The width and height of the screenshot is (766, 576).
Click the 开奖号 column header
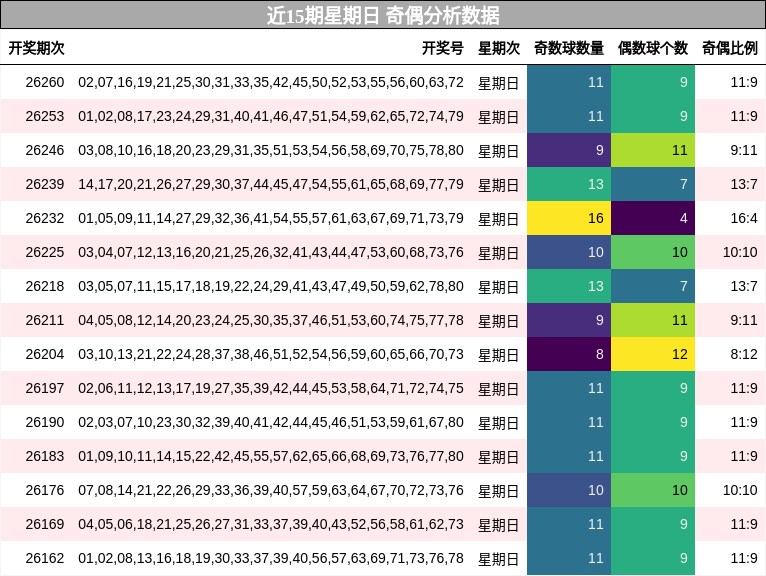point(443,48)
